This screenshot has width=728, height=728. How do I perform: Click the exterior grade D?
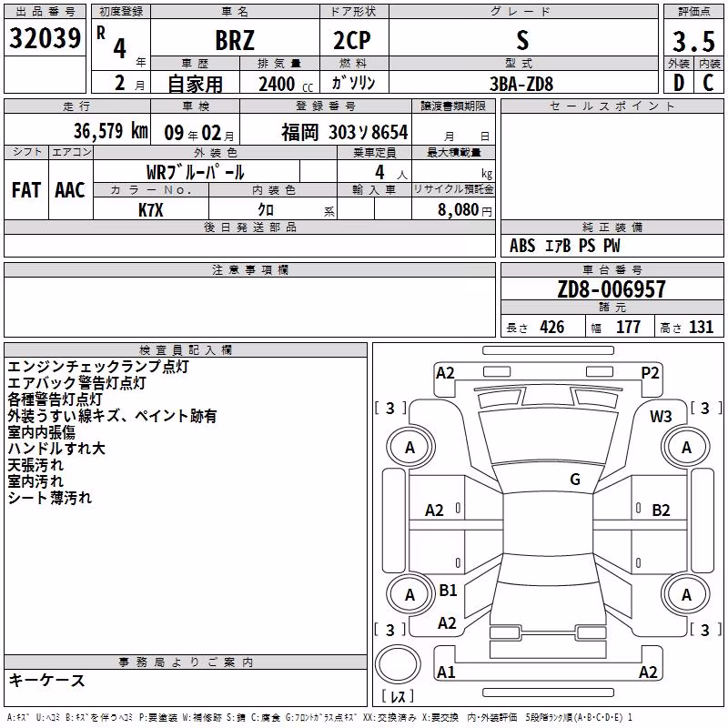tap(678, 83)
